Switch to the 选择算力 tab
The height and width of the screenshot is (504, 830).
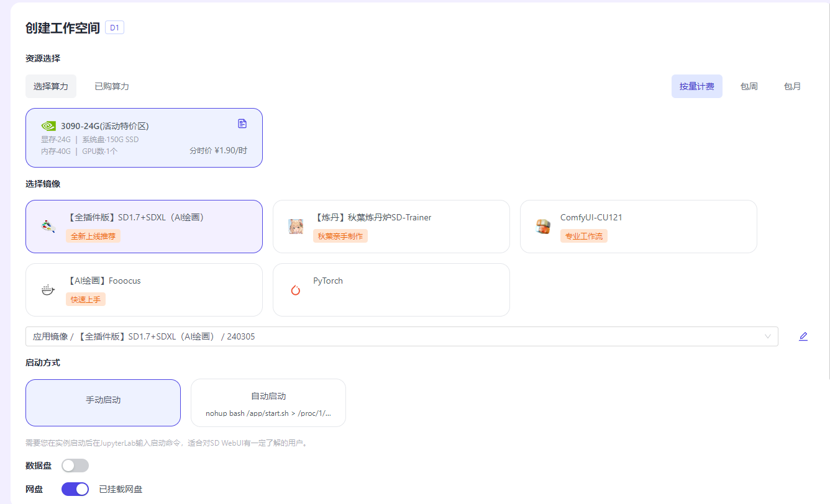[x=50, y=86]
